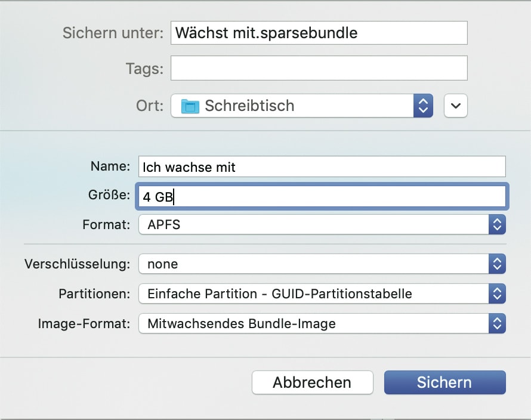Click the blue arrows on the Ort popup
The width and height of the screenshot is (531, 420).
pos(422,106)
